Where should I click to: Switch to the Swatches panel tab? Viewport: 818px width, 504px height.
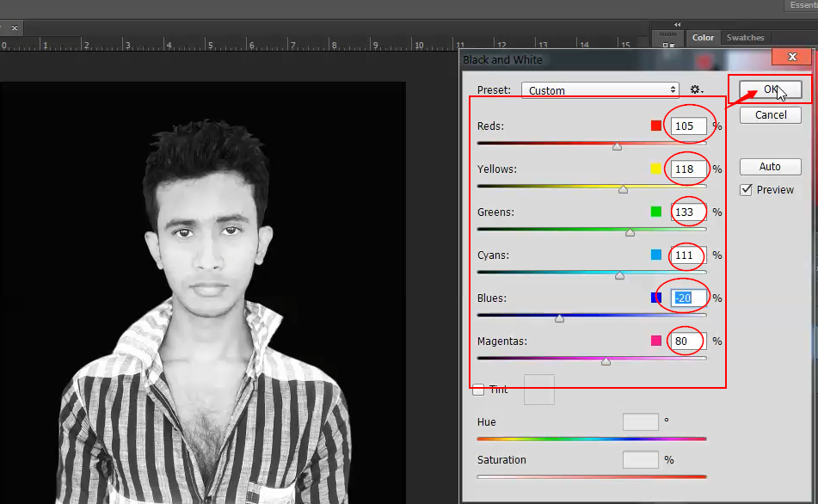tap(745, 38)
